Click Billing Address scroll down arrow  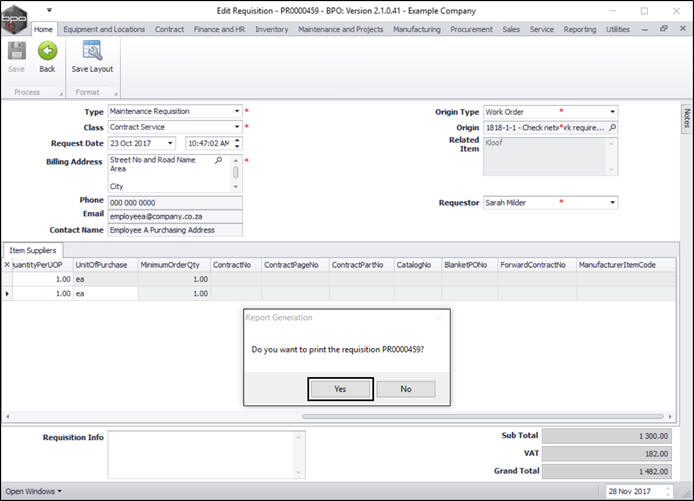235,187
